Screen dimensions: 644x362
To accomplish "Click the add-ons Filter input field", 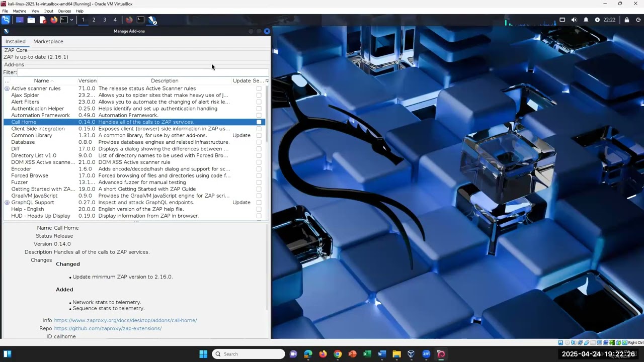I will tap(143, 72).
